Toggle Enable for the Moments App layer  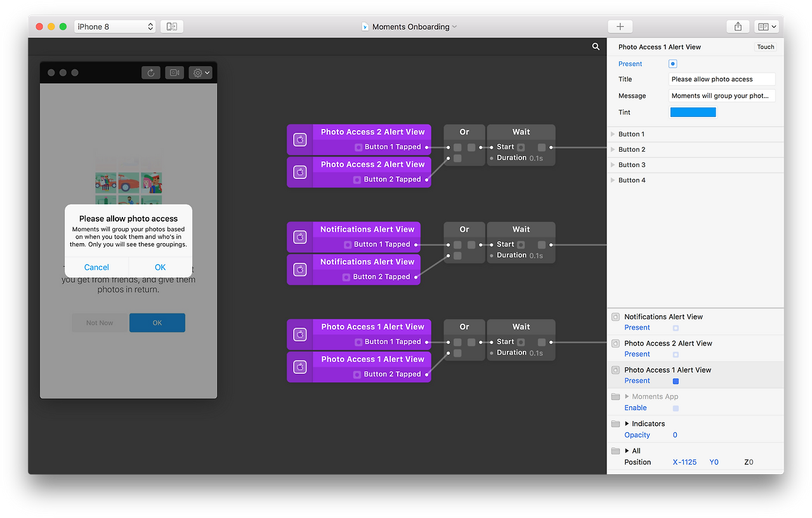675,408
